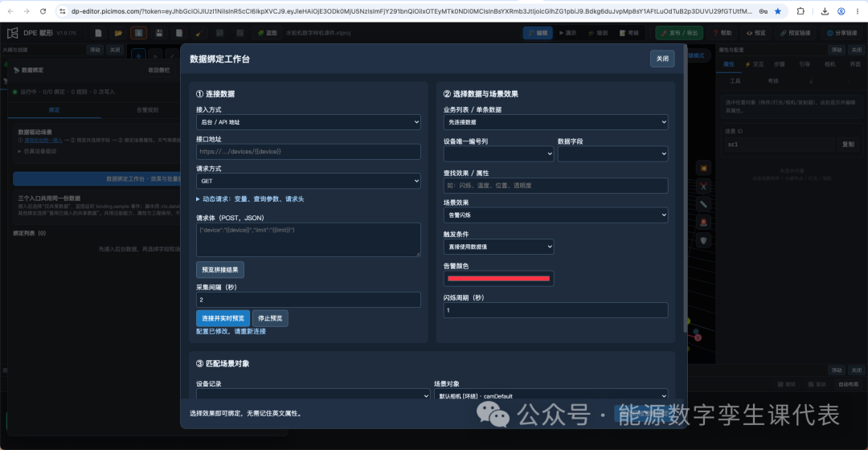Click the undo icon in top toolbar

pos(219,33)
